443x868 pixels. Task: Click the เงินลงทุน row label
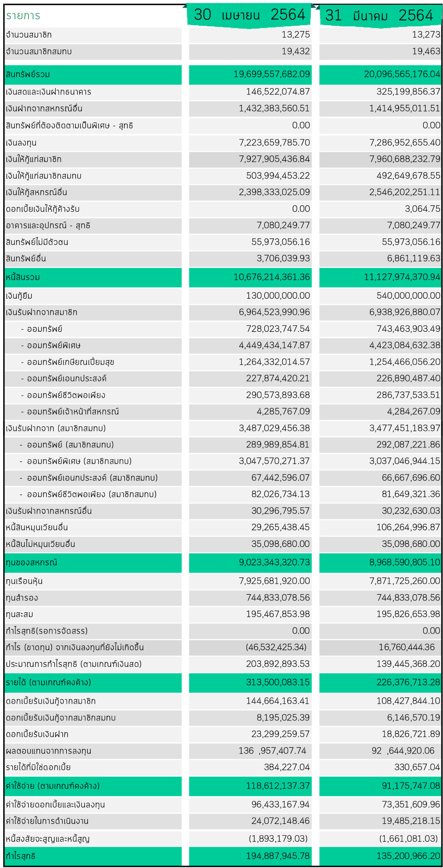tap(21, 143)
